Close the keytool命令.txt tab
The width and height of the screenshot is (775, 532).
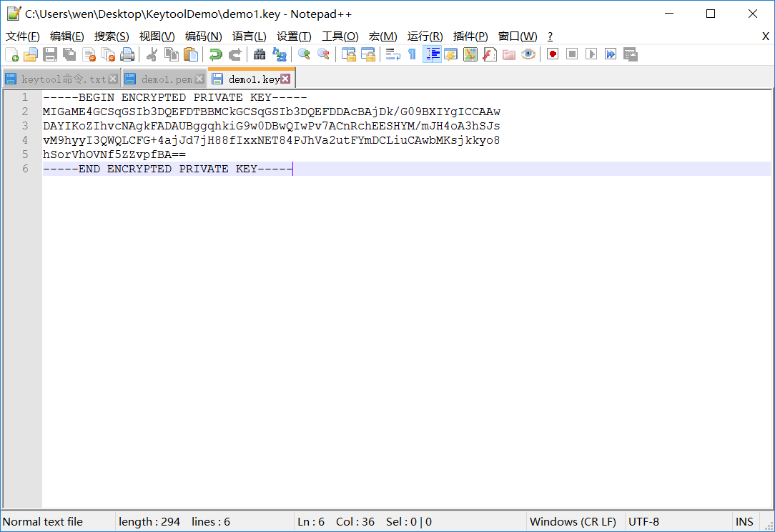pos(113,77)
